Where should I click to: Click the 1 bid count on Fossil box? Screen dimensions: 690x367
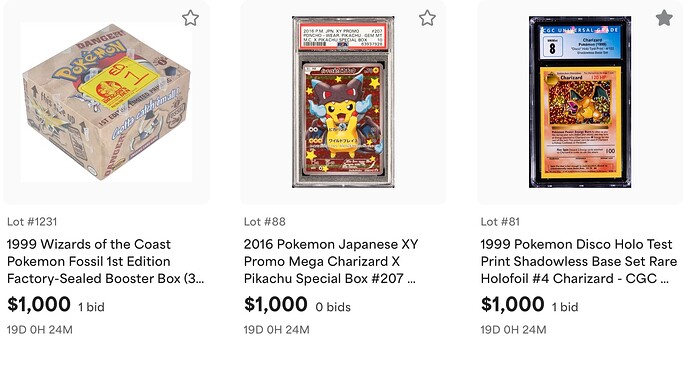92,307
